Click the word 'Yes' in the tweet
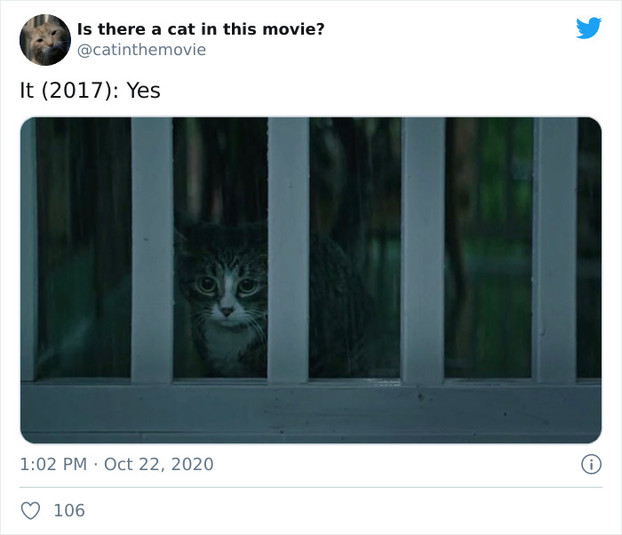The width and height of the screenshot is (622, 535). (x=144, y=90)
